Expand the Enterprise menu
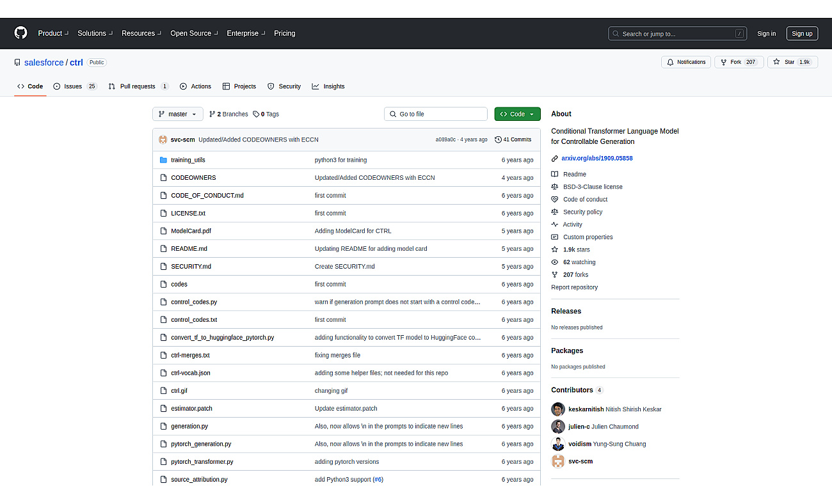 click(x=246, y=33)
